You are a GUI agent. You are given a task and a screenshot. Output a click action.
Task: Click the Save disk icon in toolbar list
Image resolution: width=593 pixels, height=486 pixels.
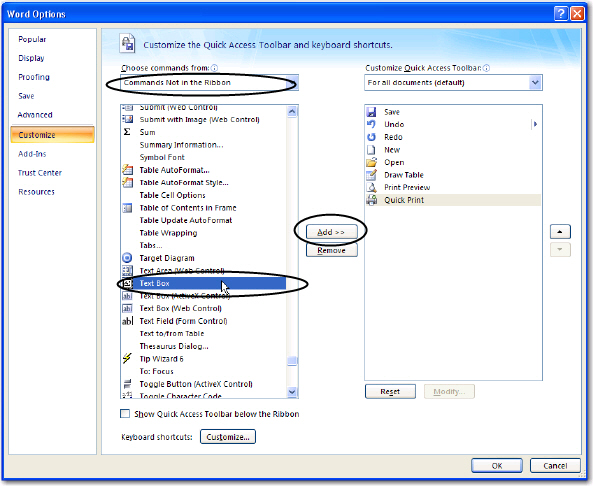point(371,112)
